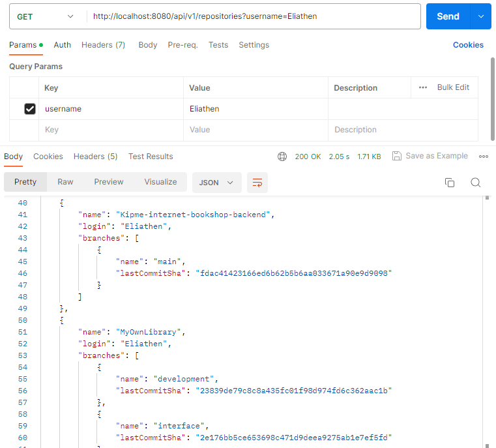Click the "development" branch name value
This screenshot has width=496, height=448.
183,379
